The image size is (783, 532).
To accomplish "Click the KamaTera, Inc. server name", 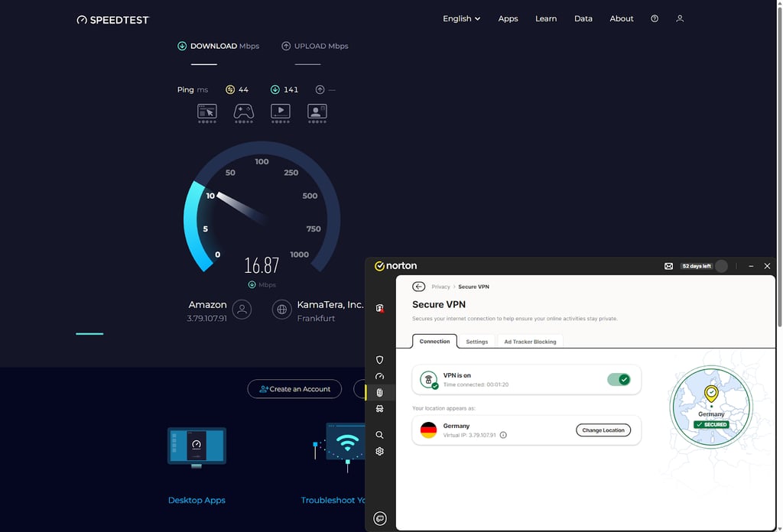I will tap(330, 304).
